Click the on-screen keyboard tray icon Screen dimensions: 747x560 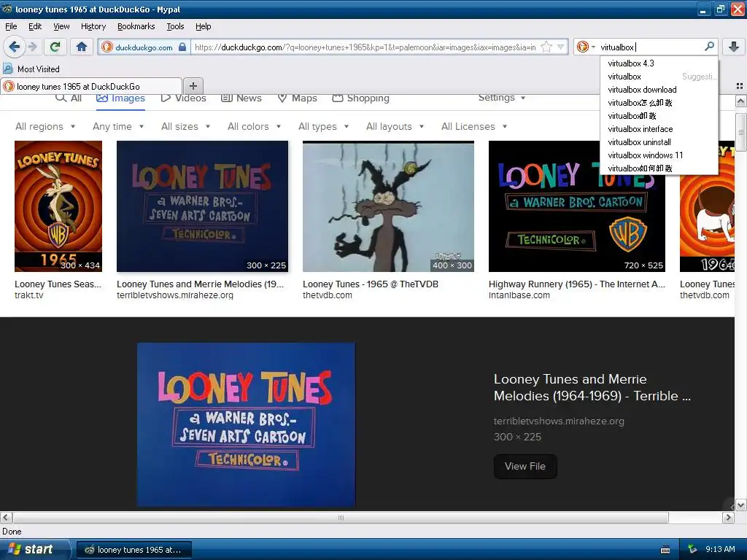pyautogui.click(x=665, y=550)
